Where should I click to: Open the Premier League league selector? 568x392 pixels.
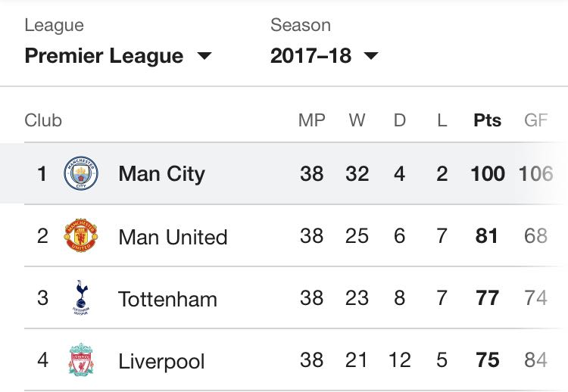coord(118,56)
